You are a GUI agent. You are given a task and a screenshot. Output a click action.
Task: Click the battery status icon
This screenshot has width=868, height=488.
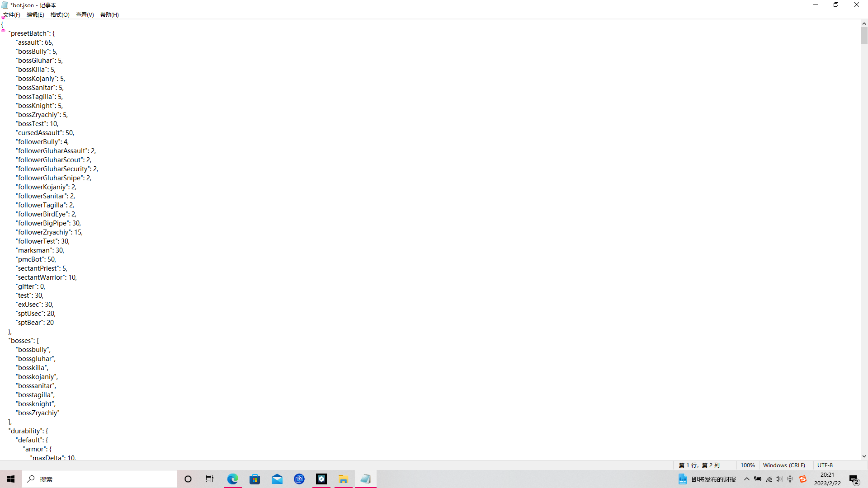(x=758, y=479)
